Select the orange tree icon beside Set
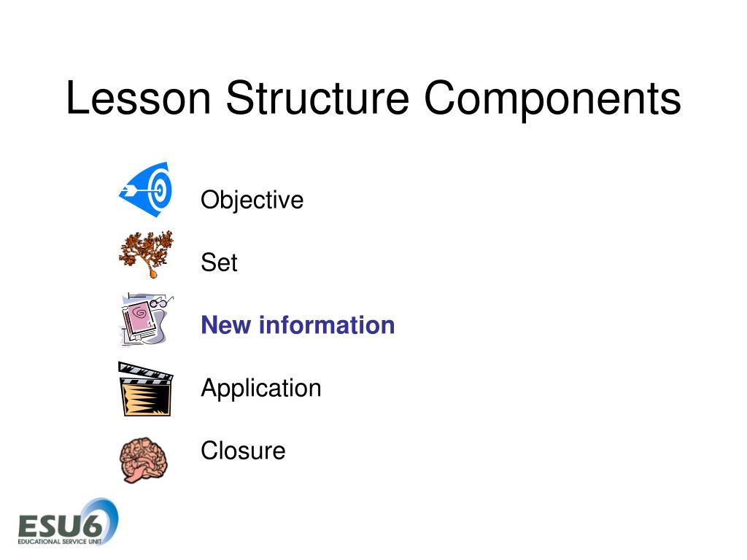The height and width of the screenshot is (560, 747). 146,254
